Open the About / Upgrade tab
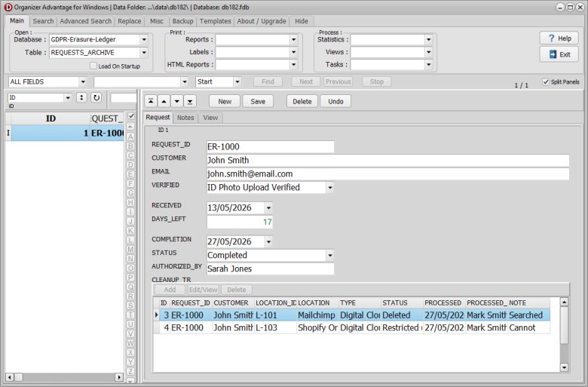 click(x=262, y=21)
